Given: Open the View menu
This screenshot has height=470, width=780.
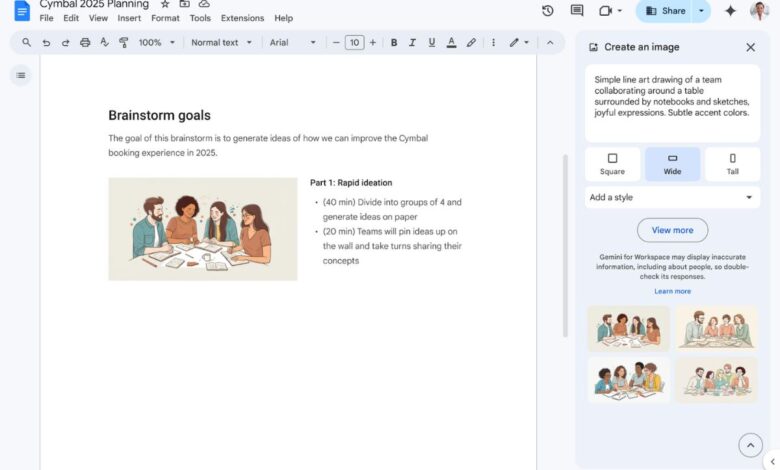Looking at the screenshot, I should pos(98,18).
